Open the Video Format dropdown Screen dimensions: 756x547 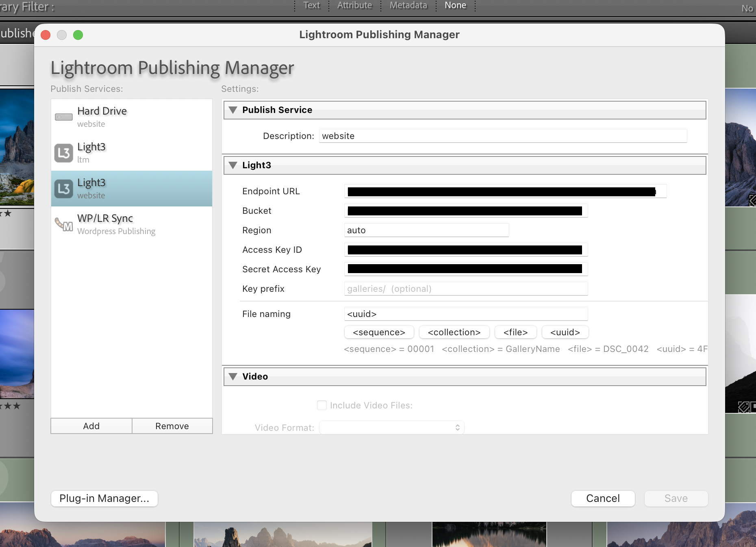[x=391, y=427]
